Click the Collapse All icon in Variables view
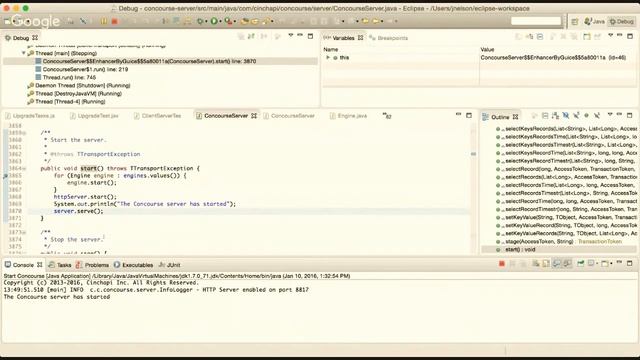640x360 pixels. 540,37
